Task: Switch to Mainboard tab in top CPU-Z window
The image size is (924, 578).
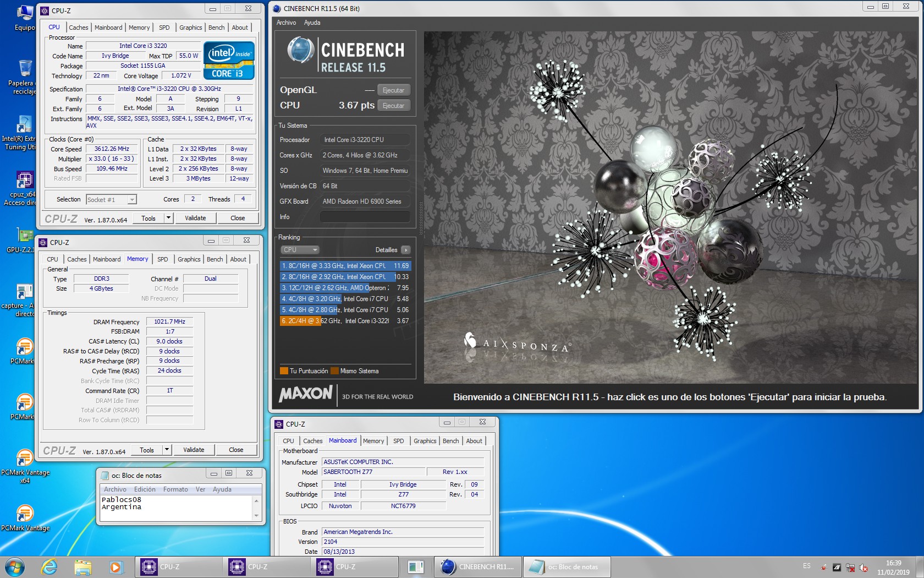Action: pos(108,28)
